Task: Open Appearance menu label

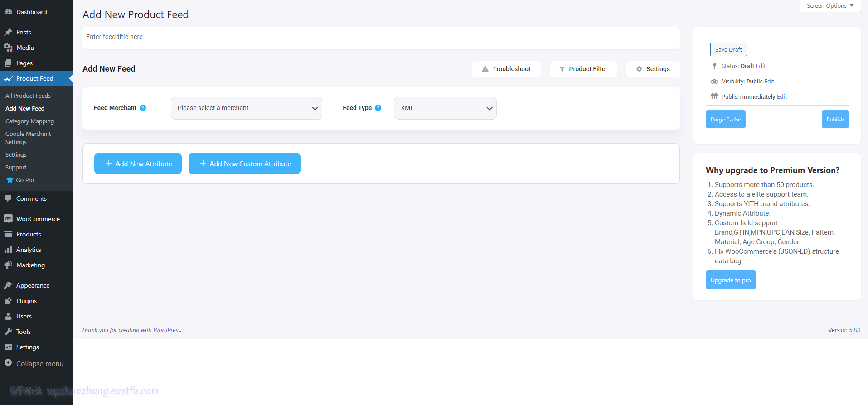Action: click(33, 285)
